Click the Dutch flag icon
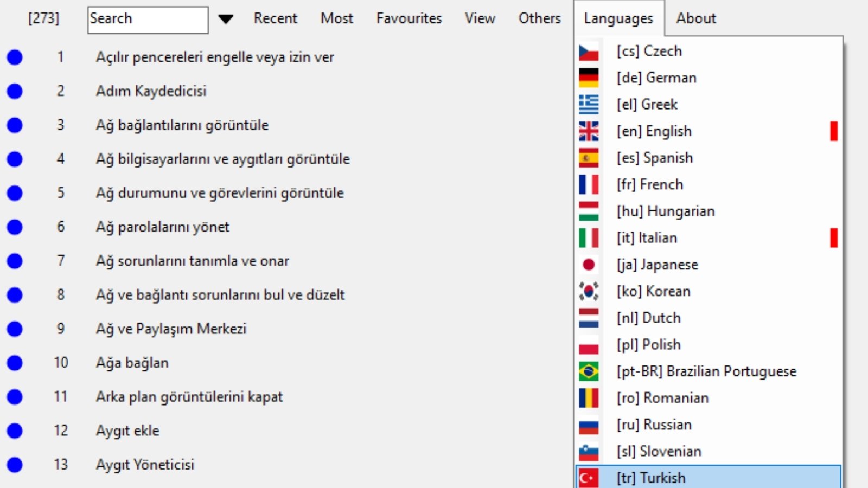 (x=589, y=318)
